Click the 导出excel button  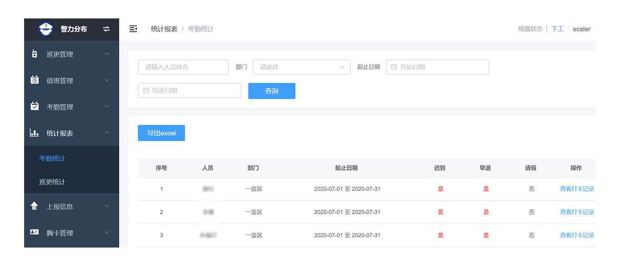(x=161, y=133)
